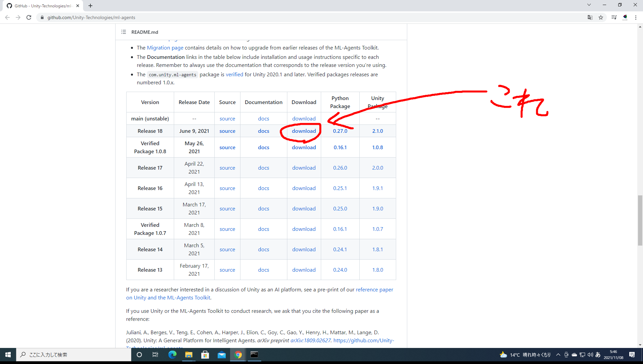Click the Migration page link

click(165, 48)
